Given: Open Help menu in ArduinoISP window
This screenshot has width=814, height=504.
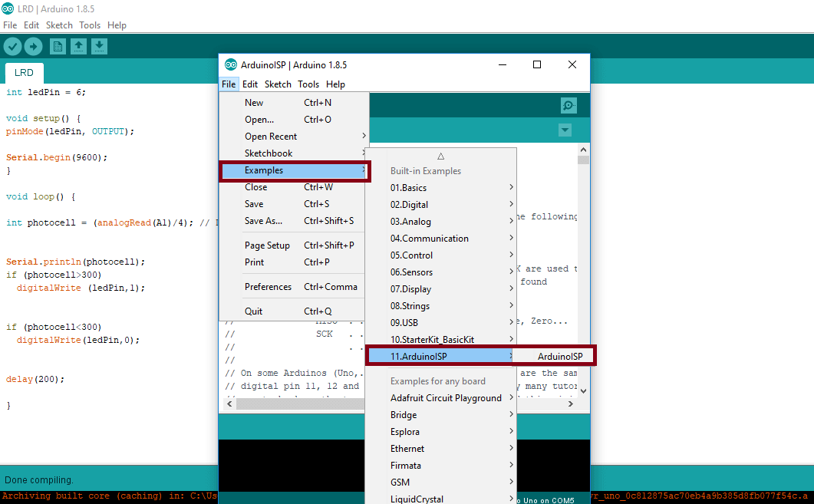Looking at the screenshot, I should [335, 84].
